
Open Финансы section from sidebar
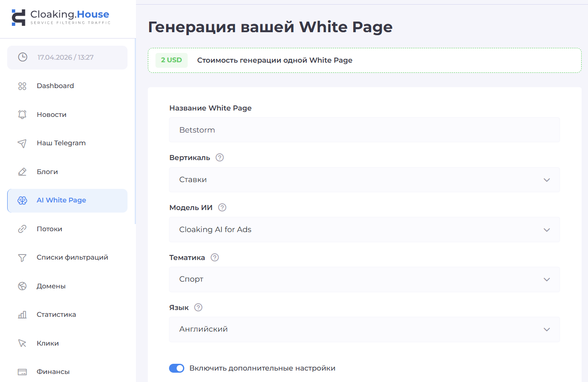pyautogui.click(x=53, y=372)
